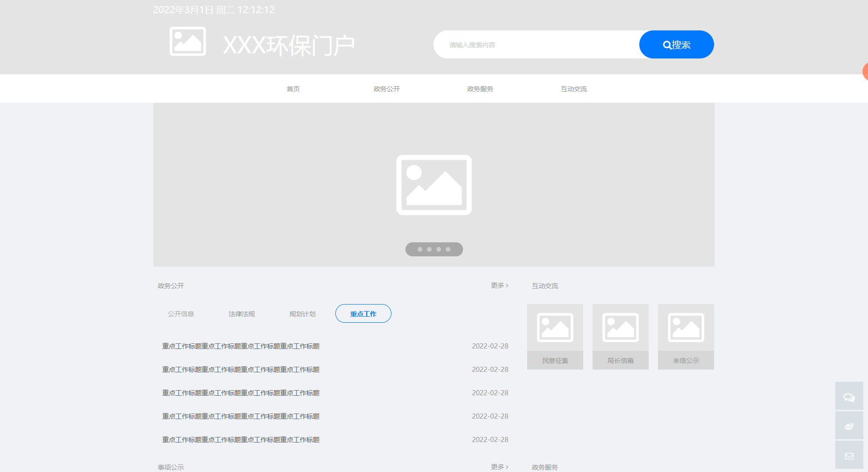868x472 pixels.
Task: Select the first carousel dot
Action: pyautogui.click(x=420, y=249)
